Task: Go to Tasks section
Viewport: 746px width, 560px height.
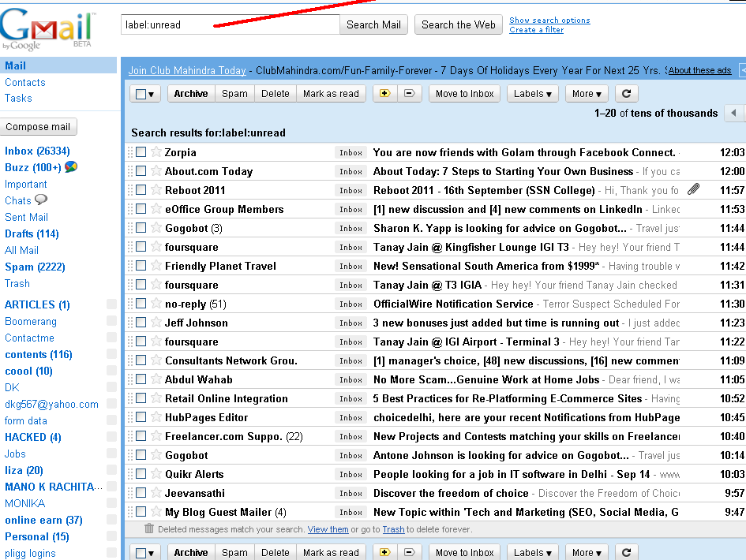Action: click(x=19, y=98)
